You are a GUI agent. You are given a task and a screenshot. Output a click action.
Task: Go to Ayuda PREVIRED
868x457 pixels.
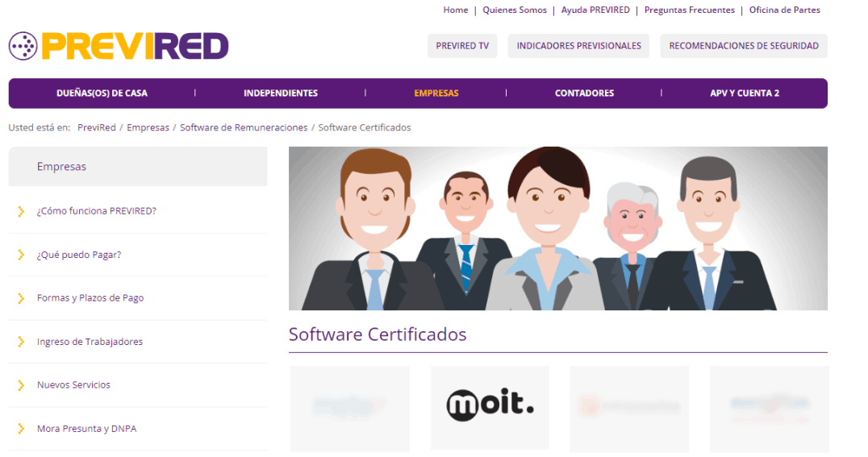[x=595, y=10]
